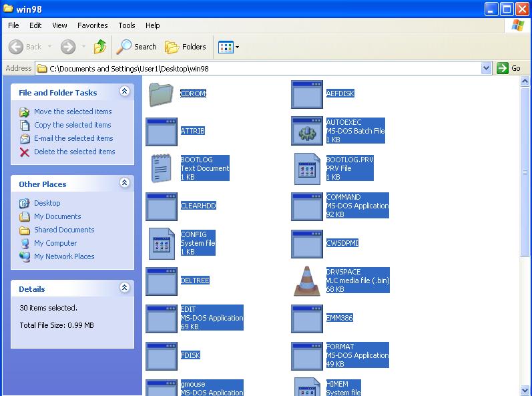
Task: Click the COMMAND MS-DOS application icon
Action: [x=306, y=206]
